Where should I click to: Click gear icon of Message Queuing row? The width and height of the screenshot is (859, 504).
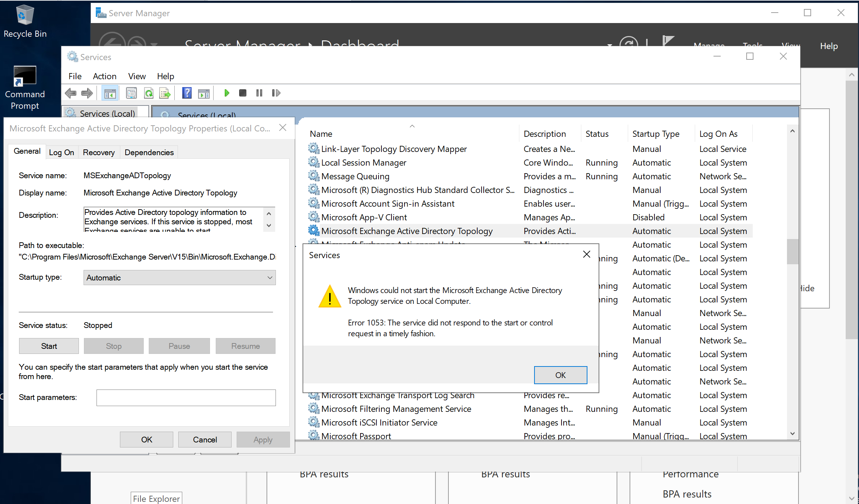(314, 176)
